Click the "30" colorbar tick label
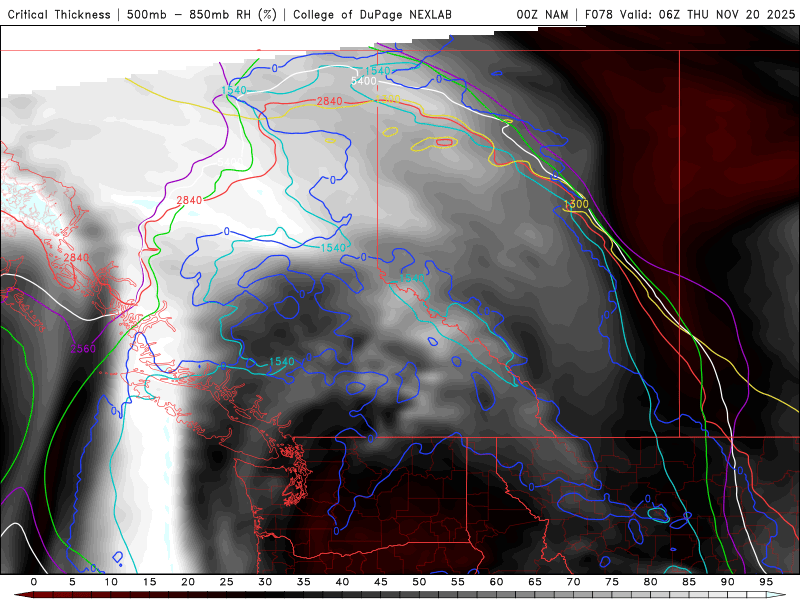Screen dimensions: 800x600 coord(265,582)
